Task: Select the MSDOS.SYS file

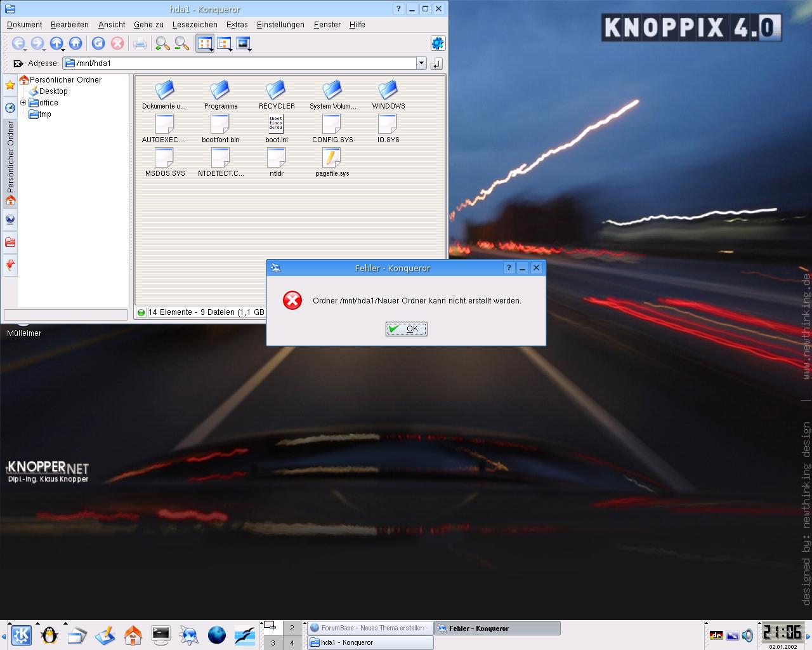Action: pyautogui.click(x=165, y=162)
